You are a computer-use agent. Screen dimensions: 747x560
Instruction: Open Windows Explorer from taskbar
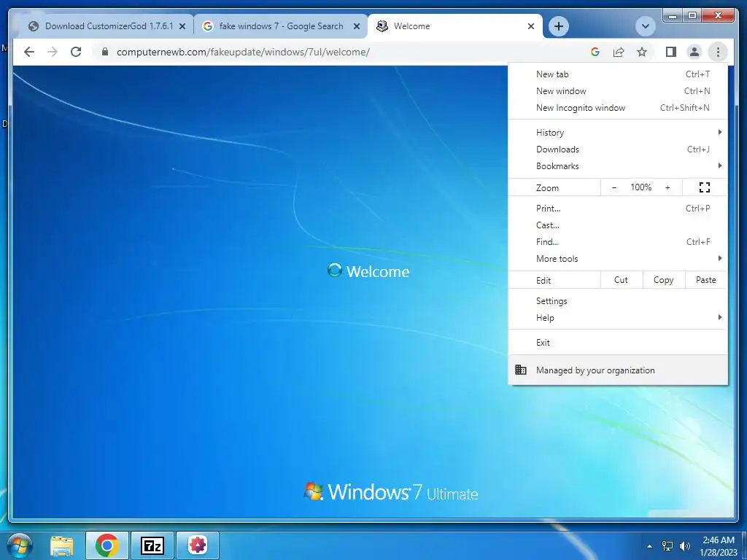click(62, 545)
